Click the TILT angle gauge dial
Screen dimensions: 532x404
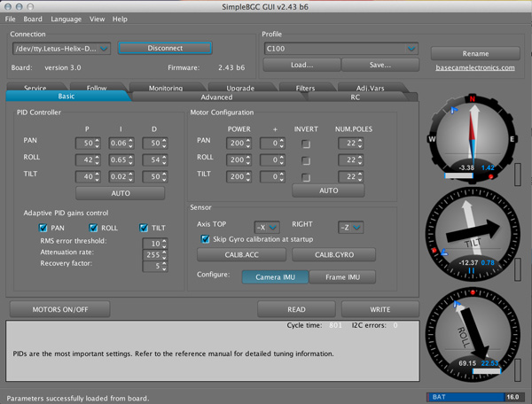[x=473, y=232]
